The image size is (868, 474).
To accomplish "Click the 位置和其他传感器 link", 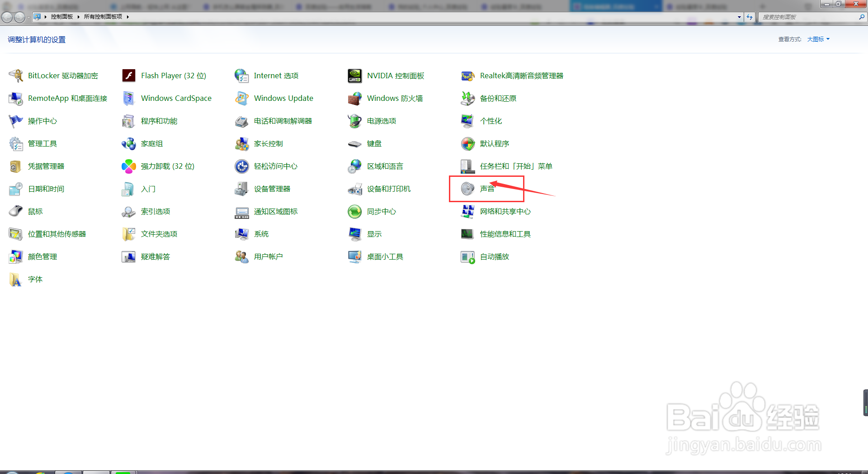I will click(x=57, y=234).
